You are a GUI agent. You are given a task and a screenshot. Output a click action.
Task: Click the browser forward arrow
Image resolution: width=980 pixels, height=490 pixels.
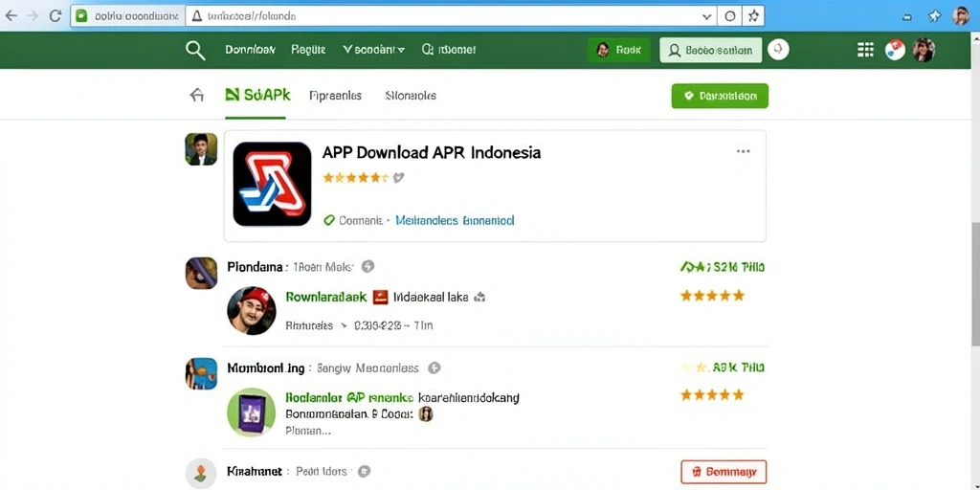(32, 16)
